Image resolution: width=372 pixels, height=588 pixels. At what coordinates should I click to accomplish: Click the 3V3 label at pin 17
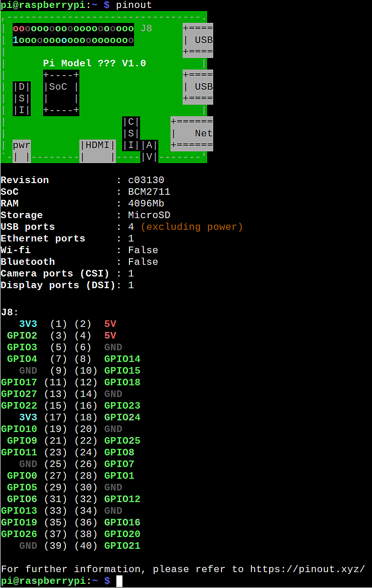coord(28,417)
